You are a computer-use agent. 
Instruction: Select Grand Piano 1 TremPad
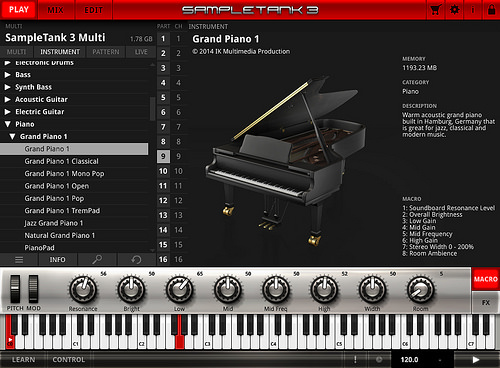74,211
